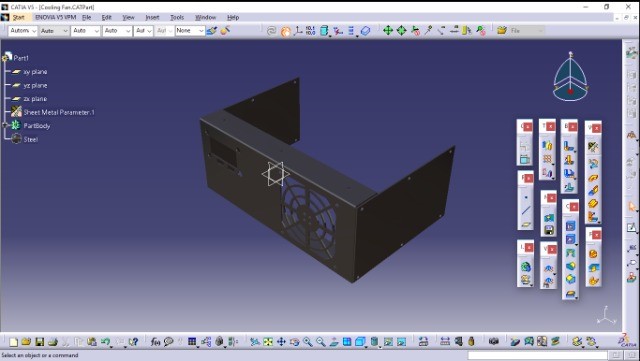Click the Open folder icon in bottom toolbar

coord(26,341)
